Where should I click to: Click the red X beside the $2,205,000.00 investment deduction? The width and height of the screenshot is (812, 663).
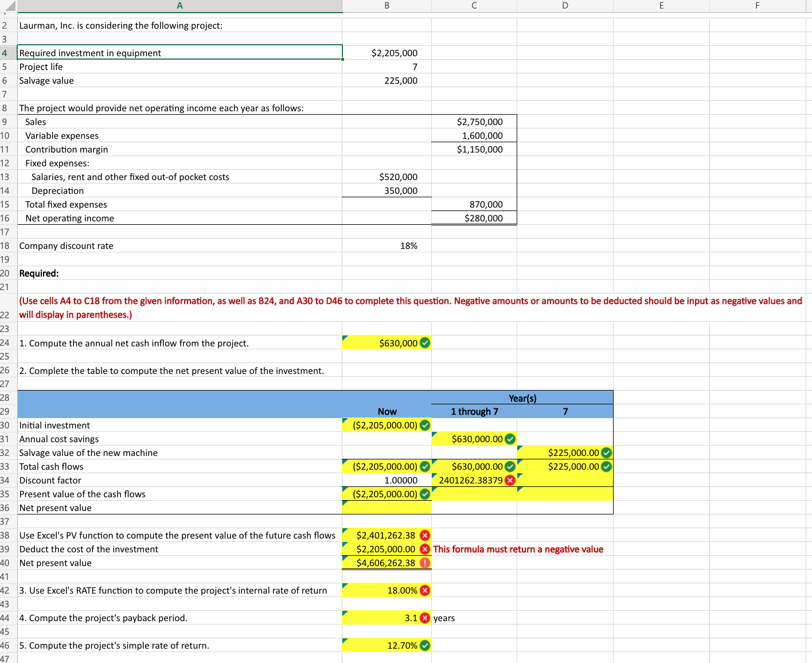click(x=424, y=549)
